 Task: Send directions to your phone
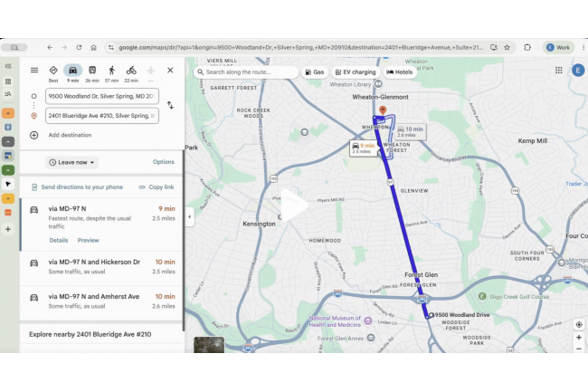coord(77,187)
